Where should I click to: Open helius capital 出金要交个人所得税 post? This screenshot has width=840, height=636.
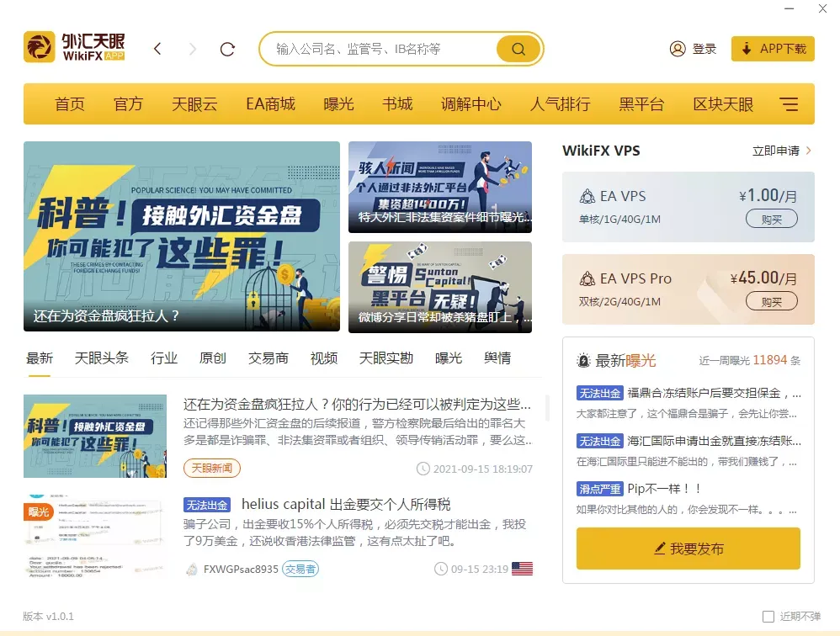(x=346, y=504)
